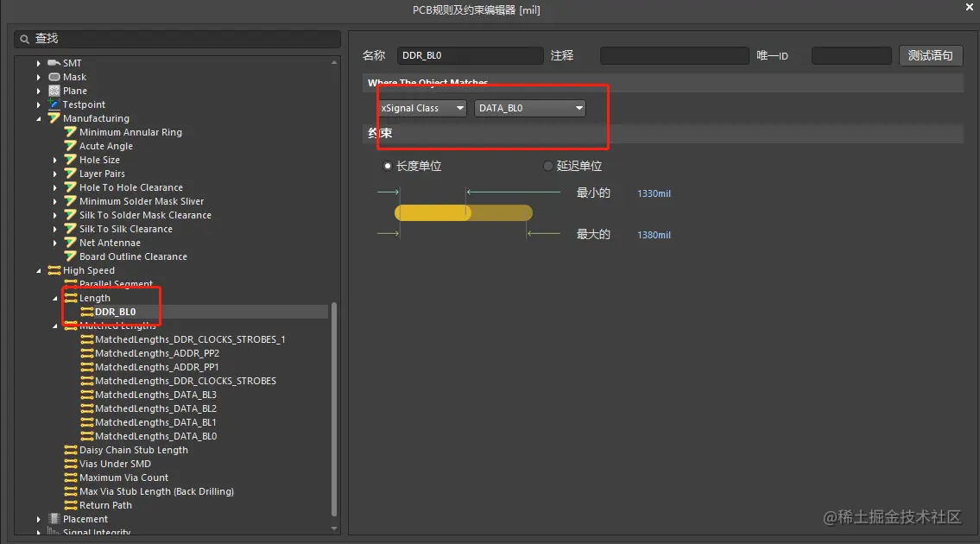Collapse the High Speed tree node

(39, 271)
